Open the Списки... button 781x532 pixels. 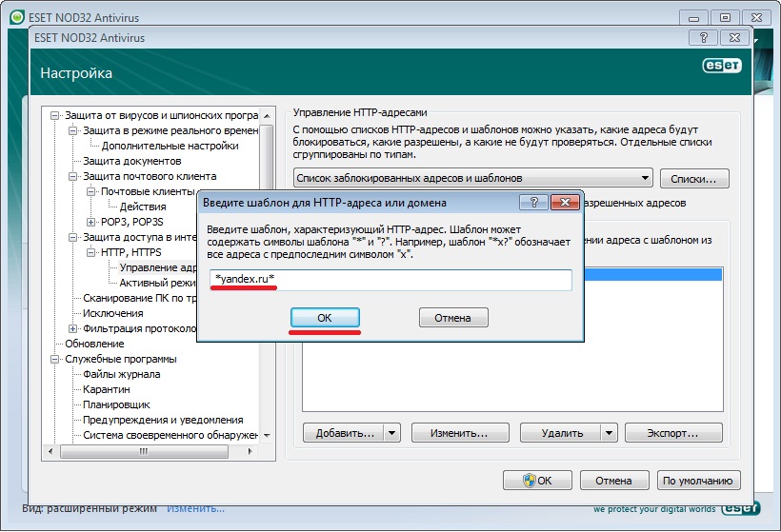(694, 179)
